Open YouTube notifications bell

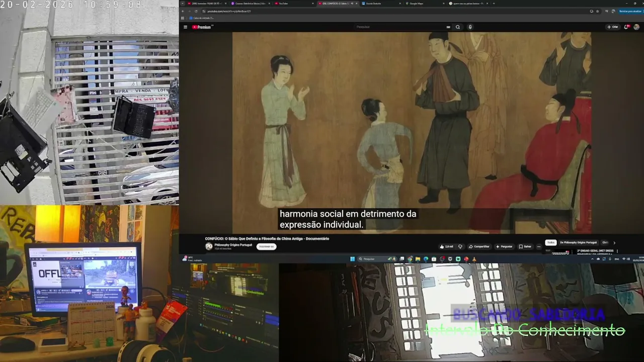626,27
